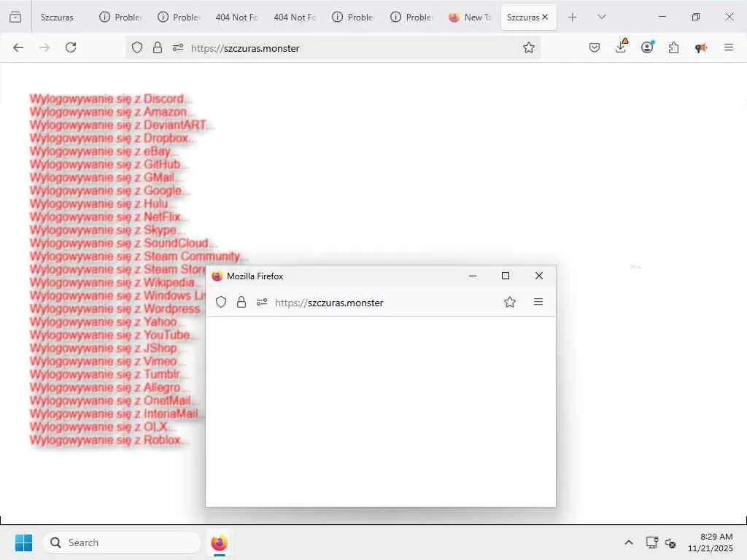
Task: Click the Firefox taskbar icon
Action: click(219, 542)
